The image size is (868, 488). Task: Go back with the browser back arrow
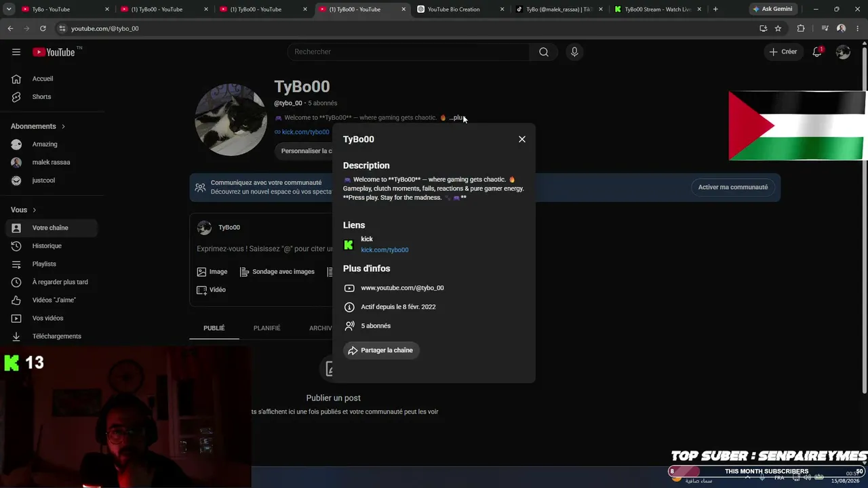point(10,28)
